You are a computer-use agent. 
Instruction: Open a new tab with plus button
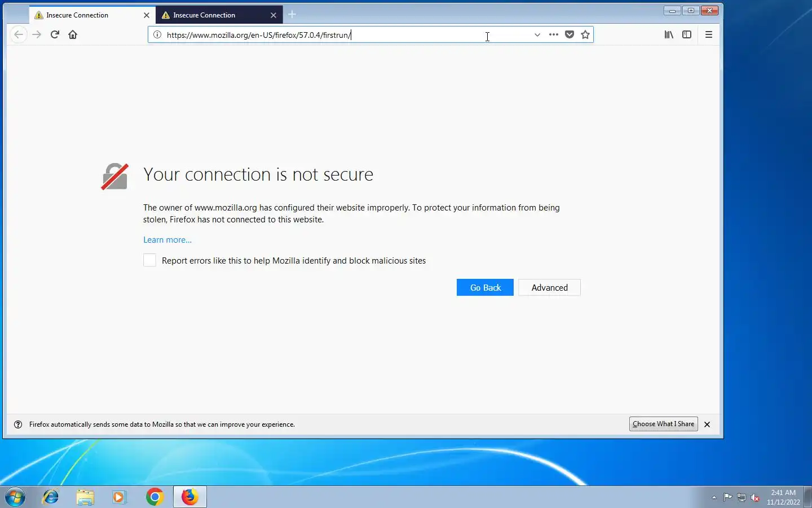[x=292, y=15]
